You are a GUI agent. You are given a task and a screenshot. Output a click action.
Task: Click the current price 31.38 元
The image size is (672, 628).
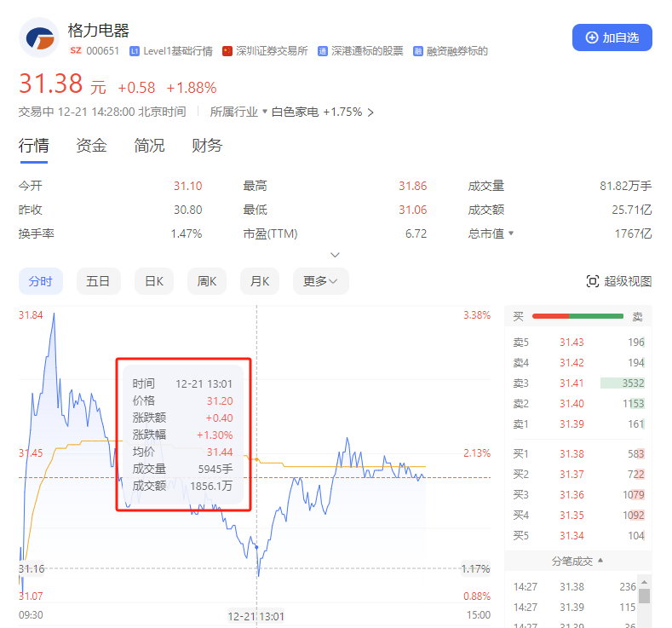[x=62, y=84]
